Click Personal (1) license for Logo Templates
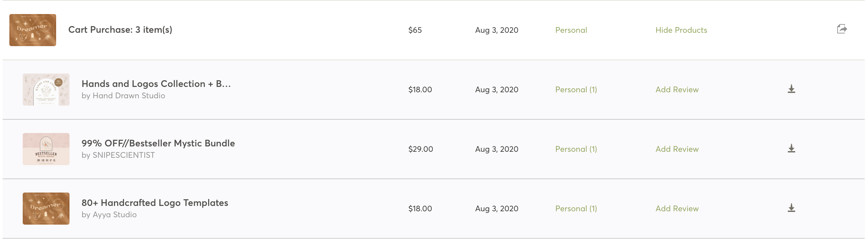This screenshot has height=240, width=868. point(576,209)
